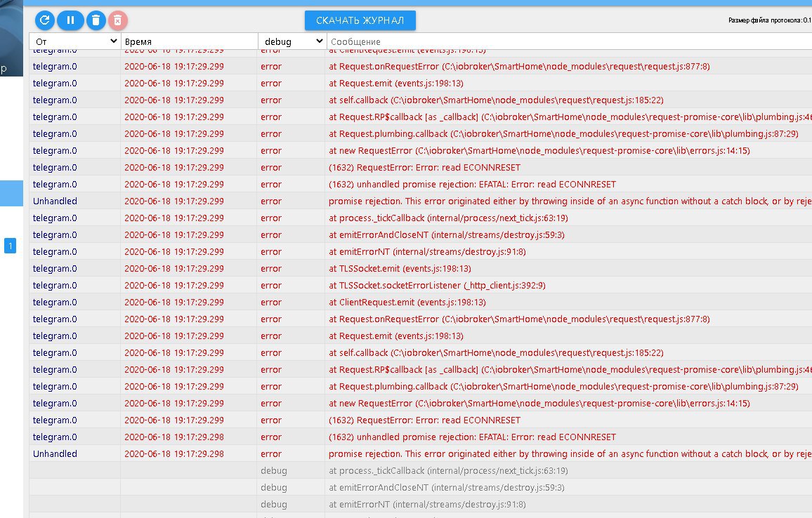The height and width of the screenshot is (518, 812).
Task: Click the blue 1 badge in left sidebar
Action: click(11, 246)
